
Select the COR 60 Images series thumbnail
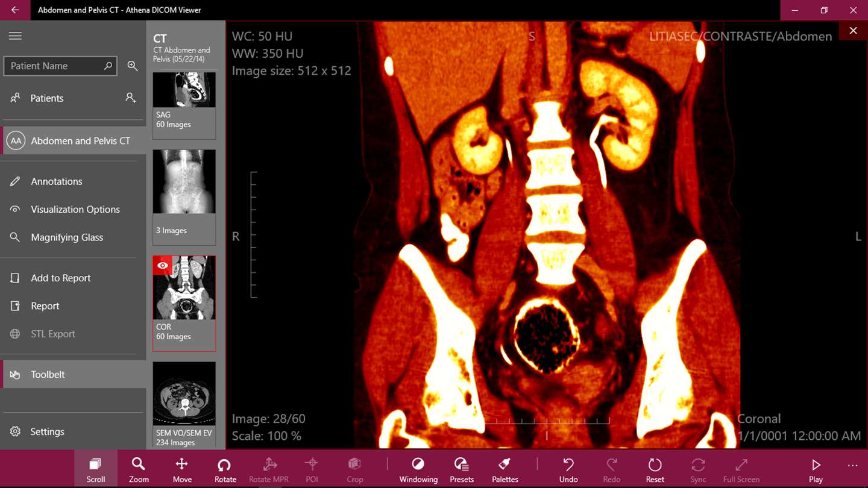pos(184,304)
